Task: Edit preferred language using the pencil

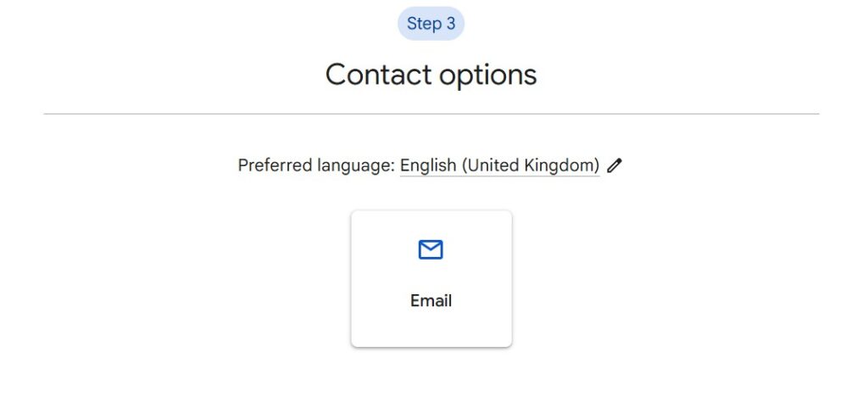Action: pyautogui.click(x=615, y=165)
